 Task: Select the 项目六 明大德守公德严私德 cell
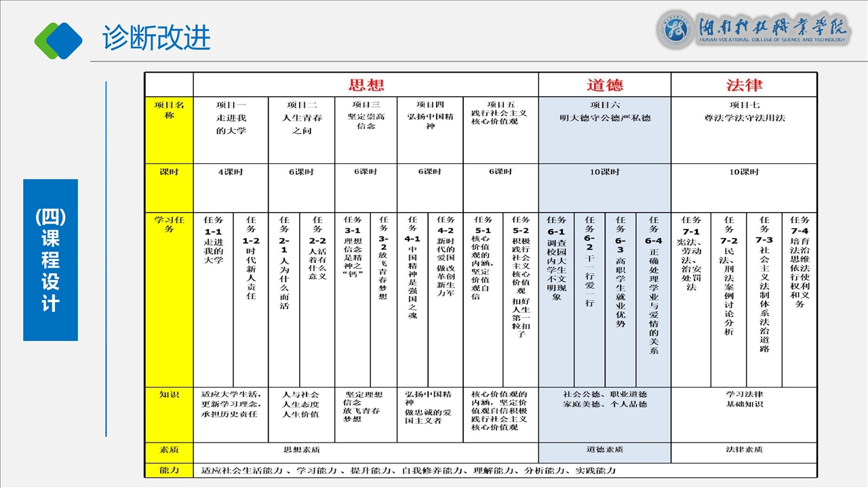tap(604, 111)
